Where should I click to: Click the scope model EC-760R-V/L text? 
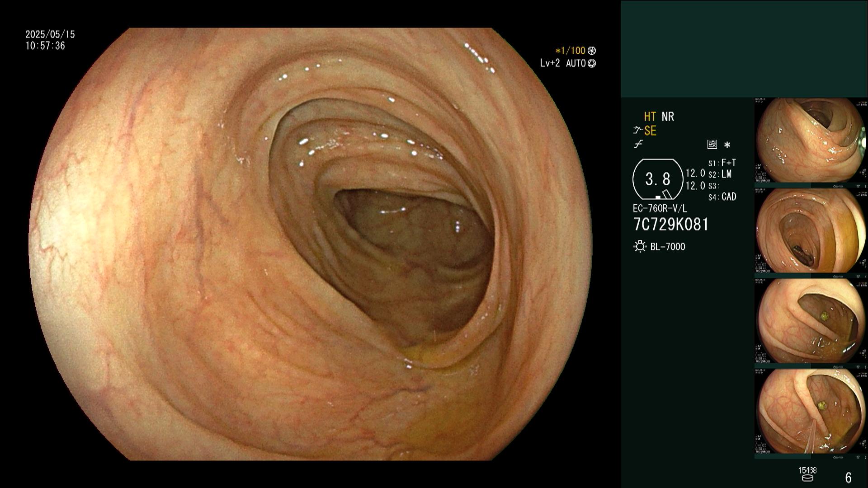tap(660, 209)
